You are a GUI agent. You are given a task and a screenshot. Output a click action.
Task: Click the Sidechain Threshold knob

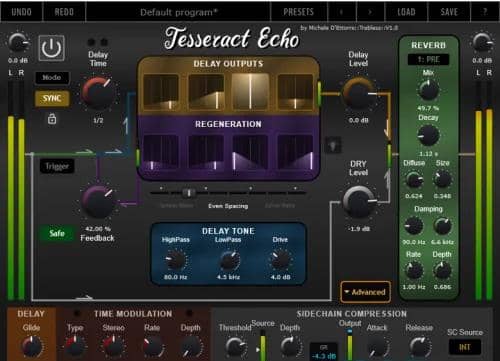click(x=235, y=347)
